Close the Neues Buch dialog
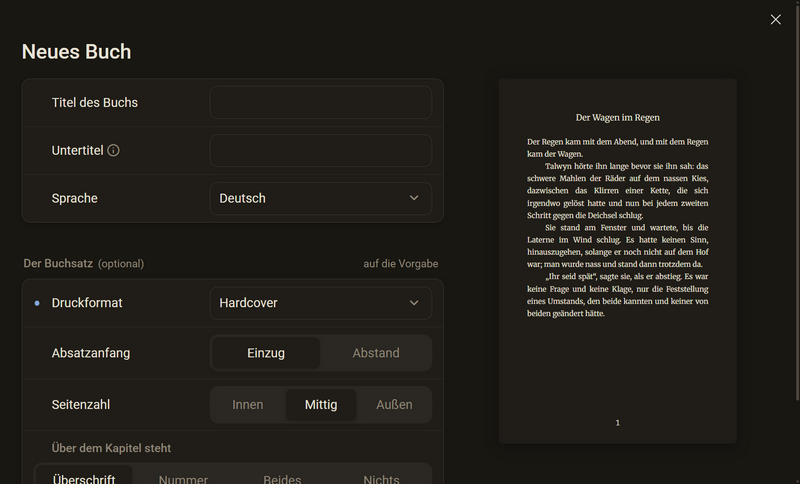Viewport: 800px width, 484px height. point(776,19)
